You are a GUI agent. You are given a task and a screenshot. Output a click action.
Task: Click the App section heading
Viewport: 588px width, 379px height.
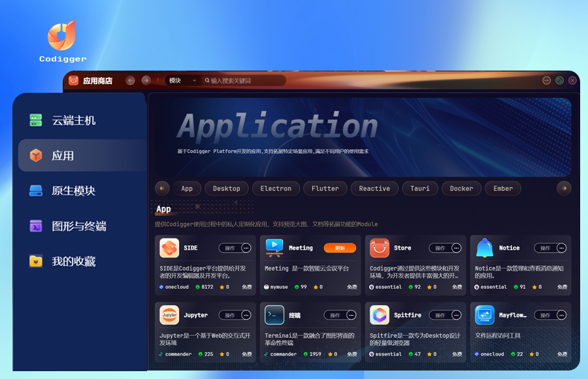(x=163, y=209)
